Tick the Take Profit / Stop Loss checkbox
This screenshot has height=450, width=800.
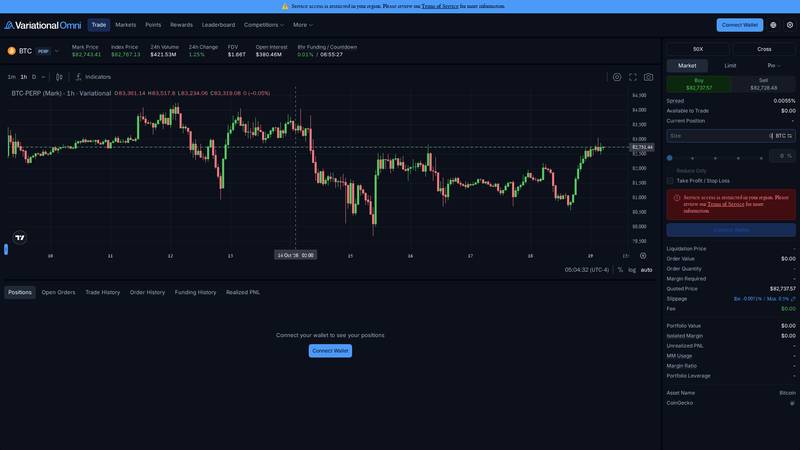pos(670,181)
